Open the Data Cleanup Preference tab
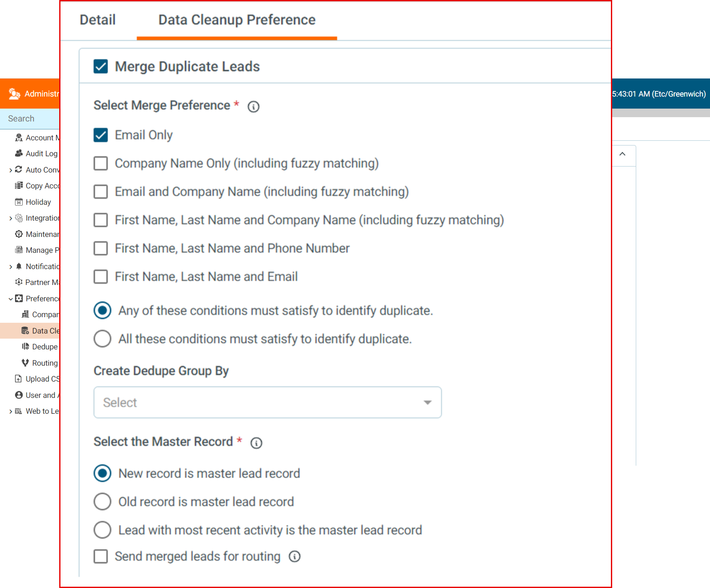The width and height of the screenshot is (710, 588). click(x=237, y=20)
